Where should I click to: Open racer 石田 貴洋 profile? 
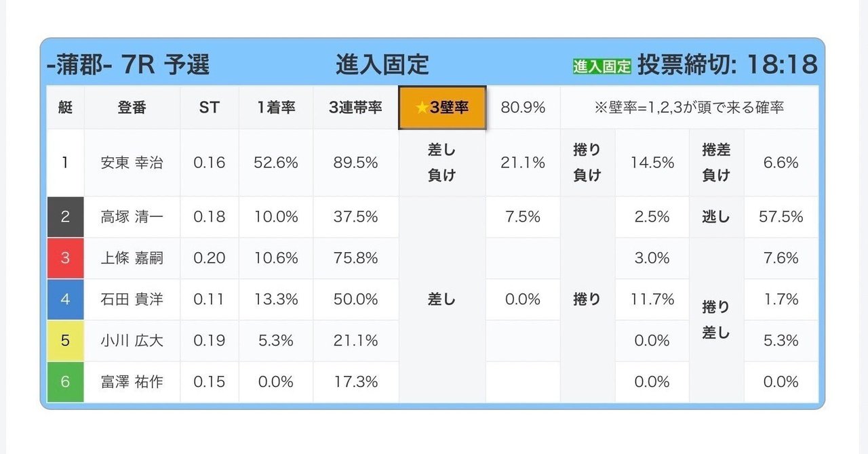[132, 300]
